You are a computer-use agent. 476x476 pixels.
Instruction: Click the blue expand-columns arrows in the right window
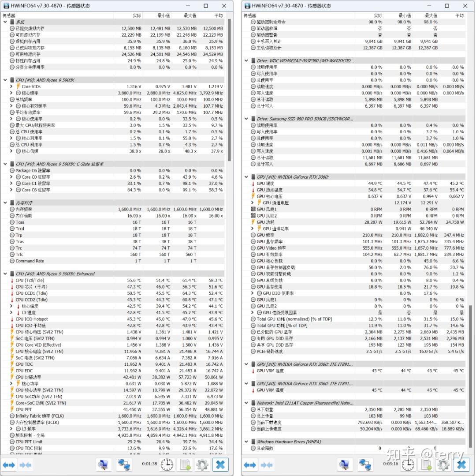pos(249,465)
